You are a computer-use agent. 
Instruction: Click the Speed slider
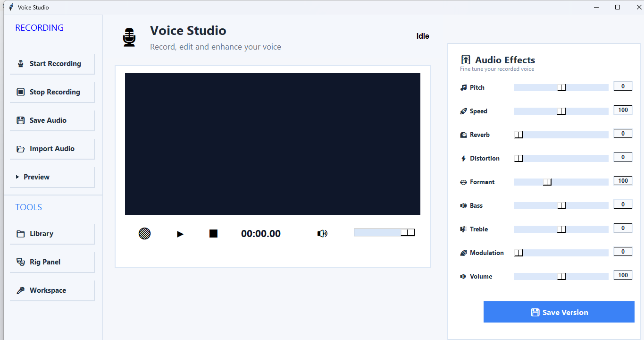561,111
